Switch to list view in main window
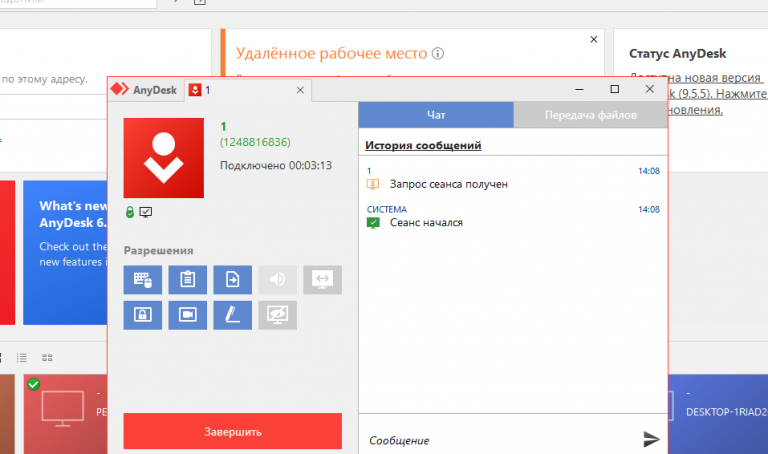 [22, 358]
